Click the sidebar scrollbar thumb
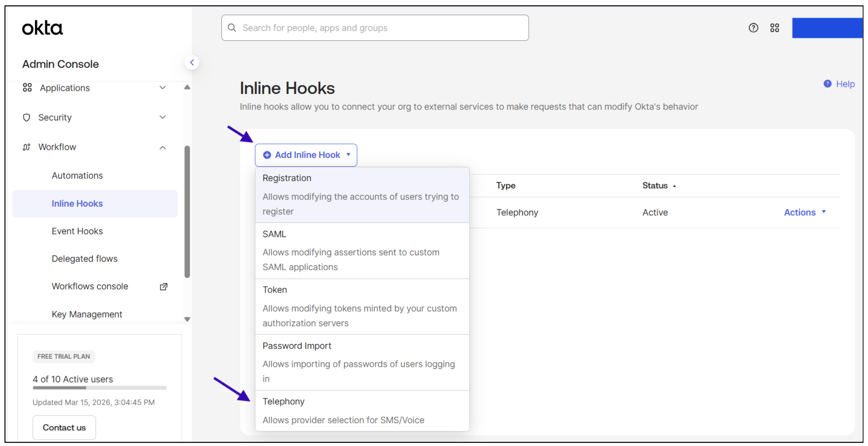The image size is (868, 446). pos(187,212)
